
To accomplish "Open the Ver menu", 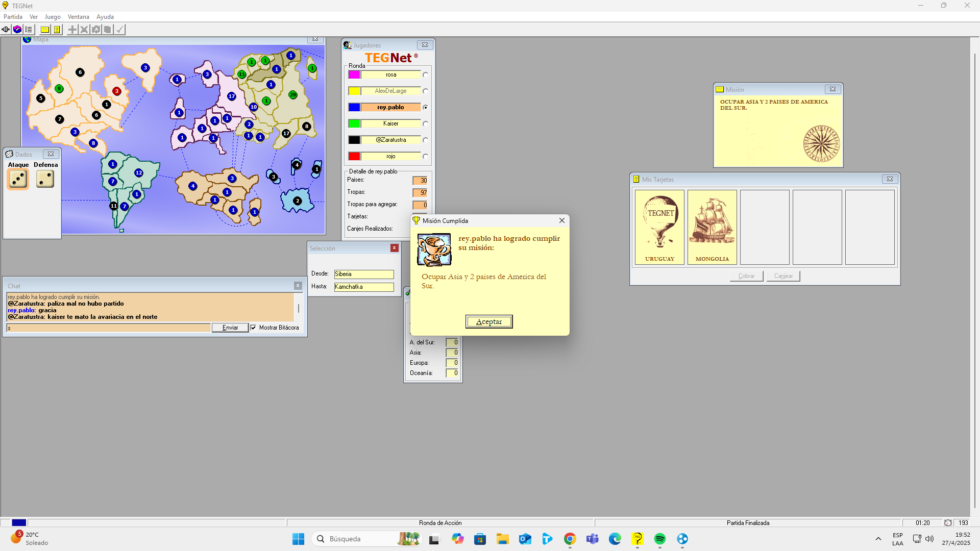I will click(x=34, y=17).
